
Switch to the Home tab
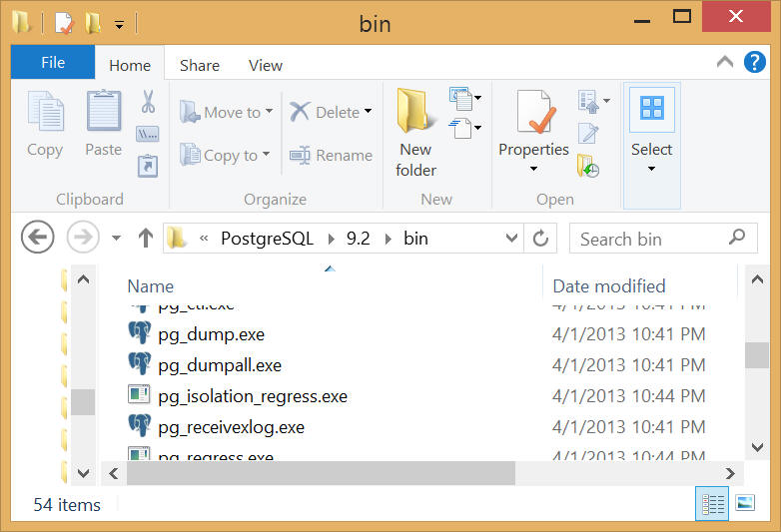point(130,65)
